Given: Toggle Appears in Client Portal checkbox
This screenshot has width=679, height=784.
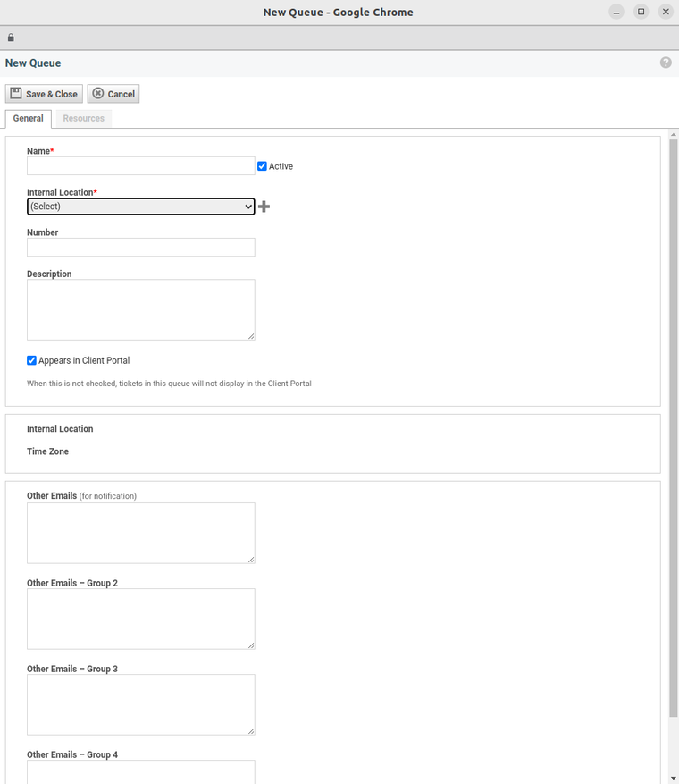Looking at the screenshot, I should pos(32,360).
